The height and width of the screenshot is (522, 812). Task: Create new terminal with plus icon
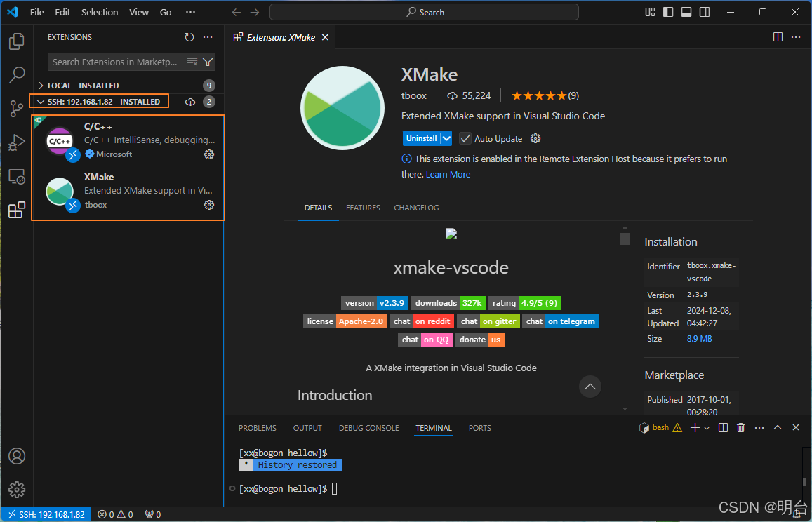[x=695, y=428]
